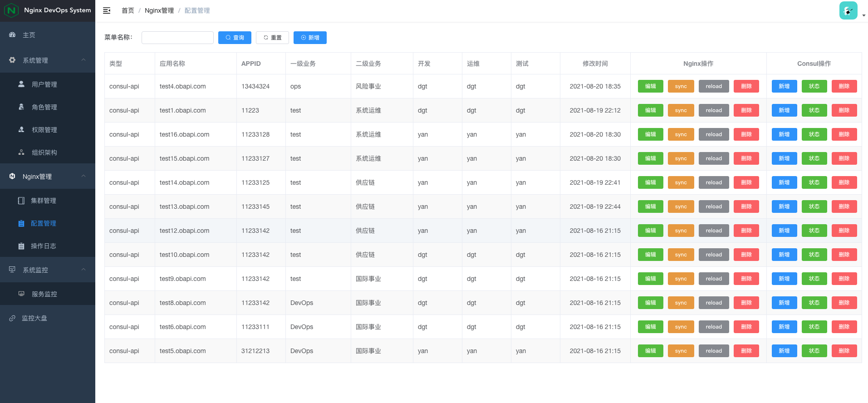
Task: Click the 菜单名称 search input field
Action: pyautogui.click(x=177, y=38)
